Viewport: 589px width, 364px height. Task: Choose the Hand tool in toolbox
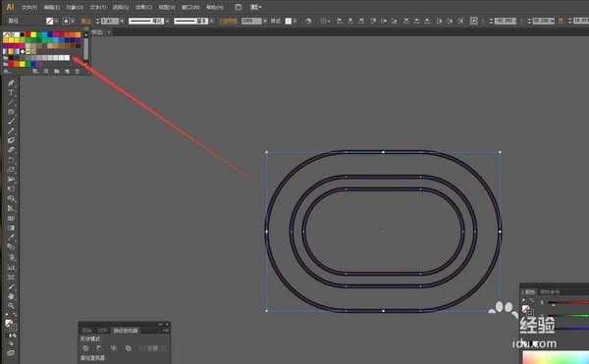11,296
